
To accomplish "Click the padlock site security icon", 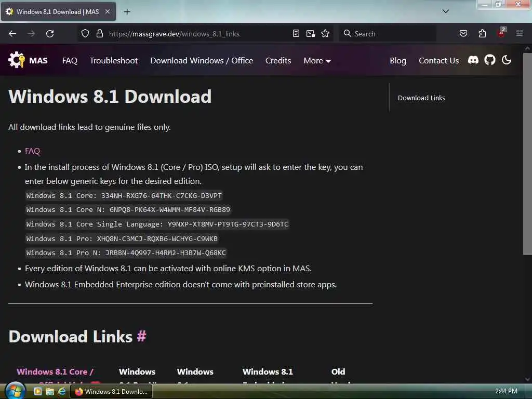I will (99, 34).
